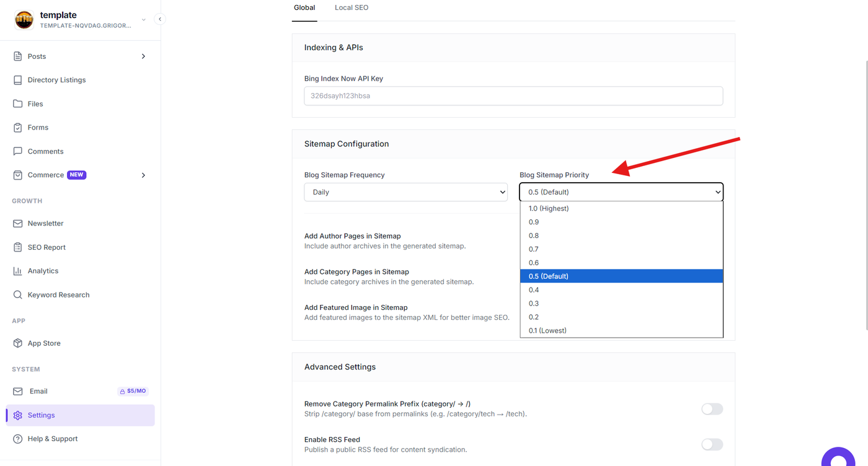Open the Posts section icon
The width and height of the screenshot is (868, 466).
tap(17, 56)
